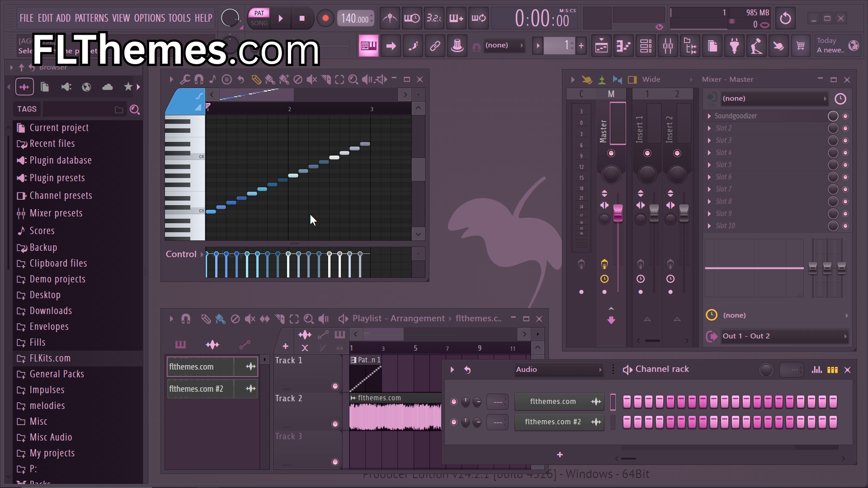Open the channel rack graph editor icon
The height and width of the screenshot is (488, 868).
coord(816,370)
